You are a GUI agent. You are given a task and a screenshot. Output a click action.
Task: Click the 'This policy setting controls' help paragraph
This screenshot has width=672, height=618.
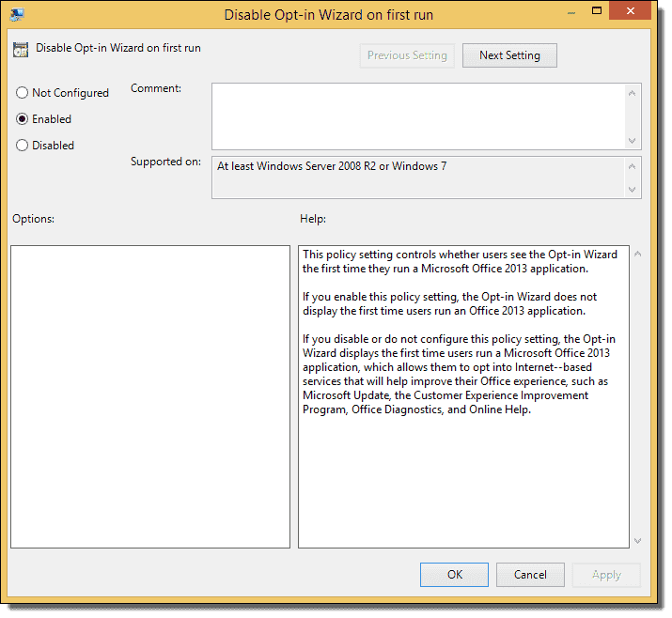click(x=460, y=262)
